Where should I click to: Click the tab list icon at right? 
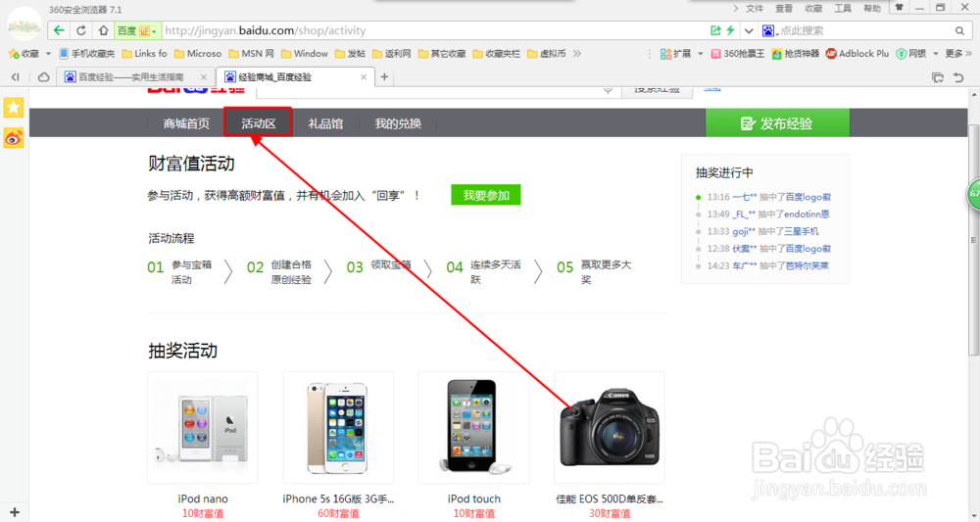tap(938, 77)
